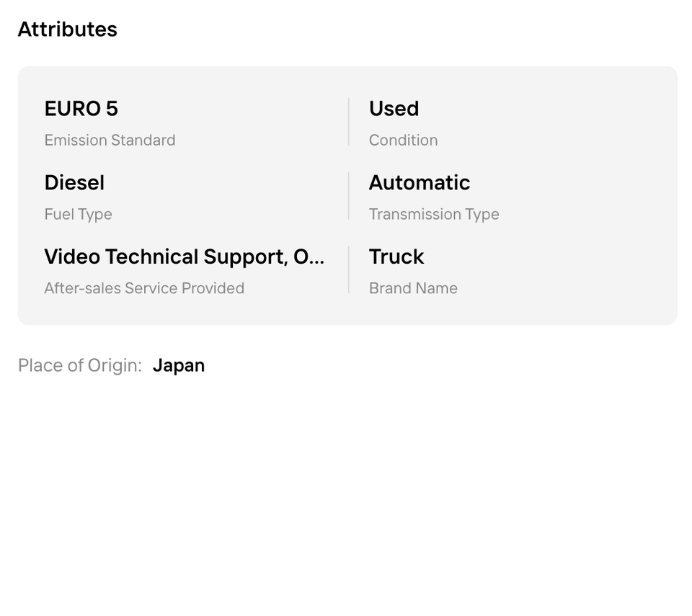Click the Truck brand value
This screenshot has height=616, width=692.
point(396,257)
